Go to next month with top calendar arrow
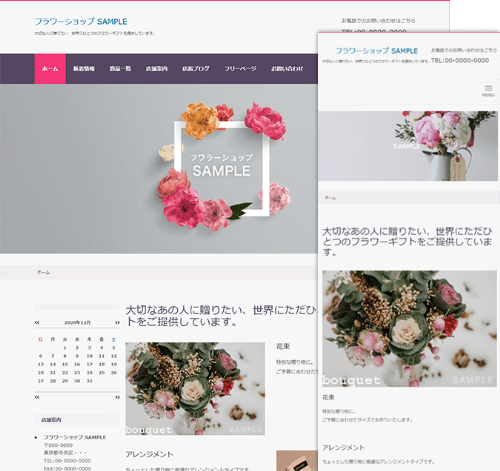500x471 pixels. point(117,322)
